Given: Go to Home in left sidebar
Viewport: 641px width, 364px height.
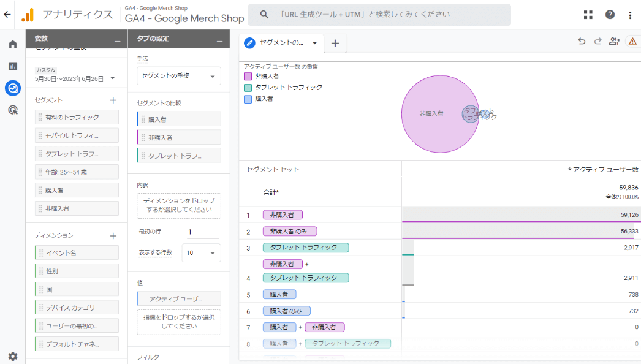Looking at the screenshot, I should (13, 44).
